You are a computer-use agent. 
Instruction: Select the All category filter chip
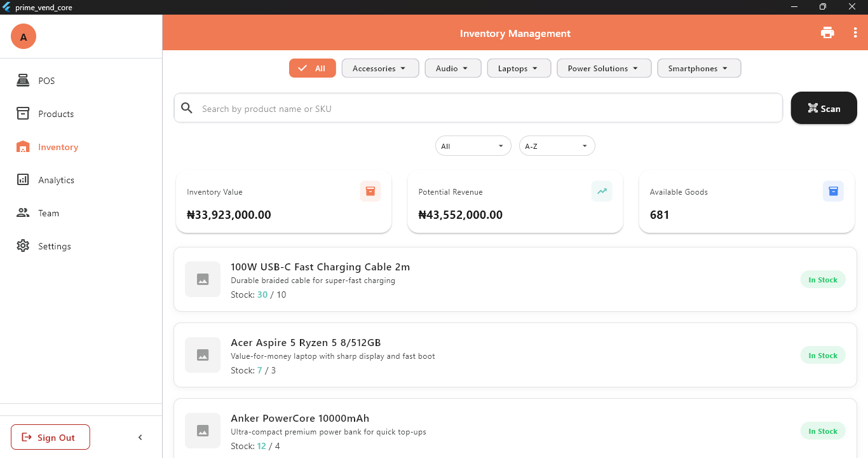click(x=312, y=69)
